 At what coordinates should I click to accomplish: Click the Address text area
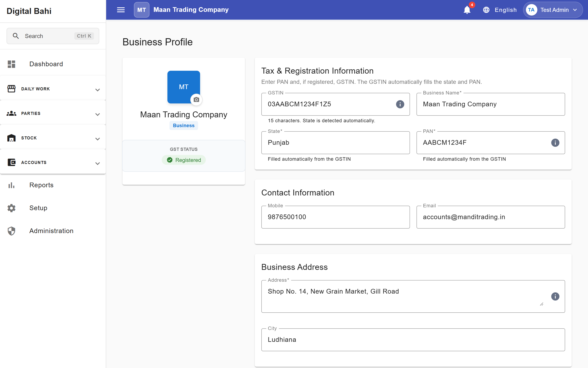click(413, 296)
